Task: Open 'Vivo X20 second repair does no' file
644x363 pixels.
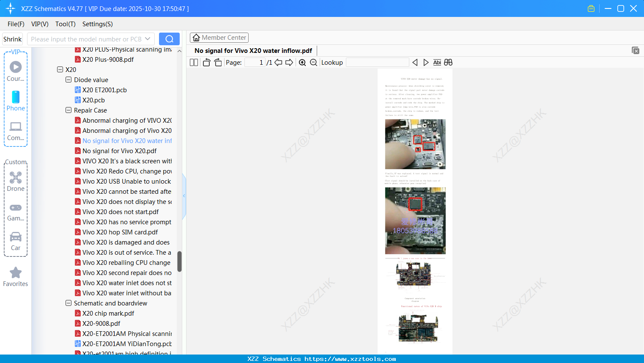Action: coord(127,272)
